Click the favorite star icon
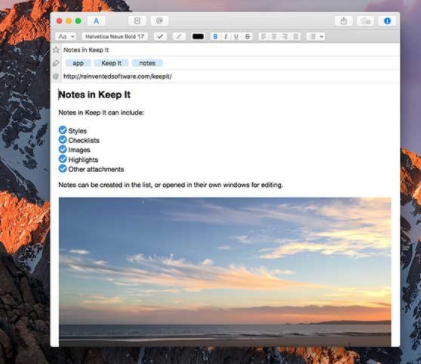Image resolution: width=421 pixels, height=364 pixels. [56, 50]
